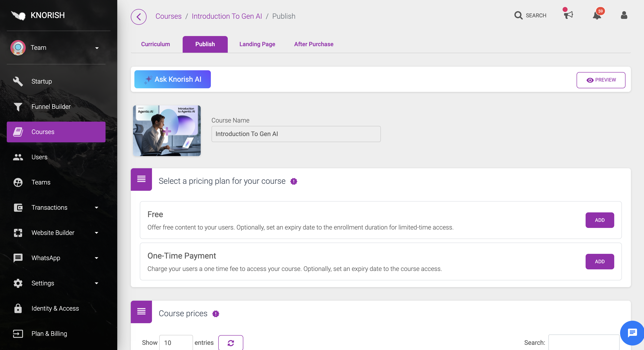Click the Identity & Access lock icon

pyautogui.click(x=18, y=308)
